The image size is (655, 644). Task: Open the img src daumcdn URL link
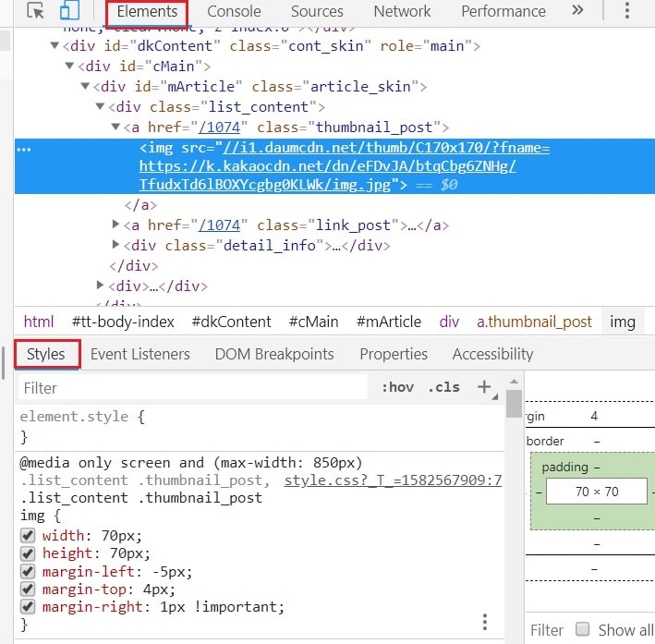pos(345,166)
